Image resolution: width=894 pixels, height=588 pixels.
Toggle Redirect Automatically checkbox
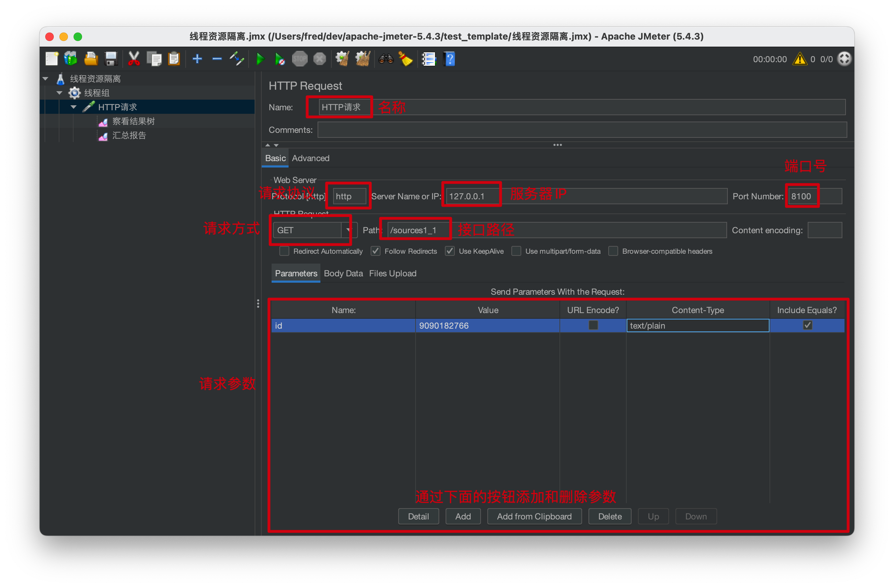pyautogui.click(x=284, y=251)
